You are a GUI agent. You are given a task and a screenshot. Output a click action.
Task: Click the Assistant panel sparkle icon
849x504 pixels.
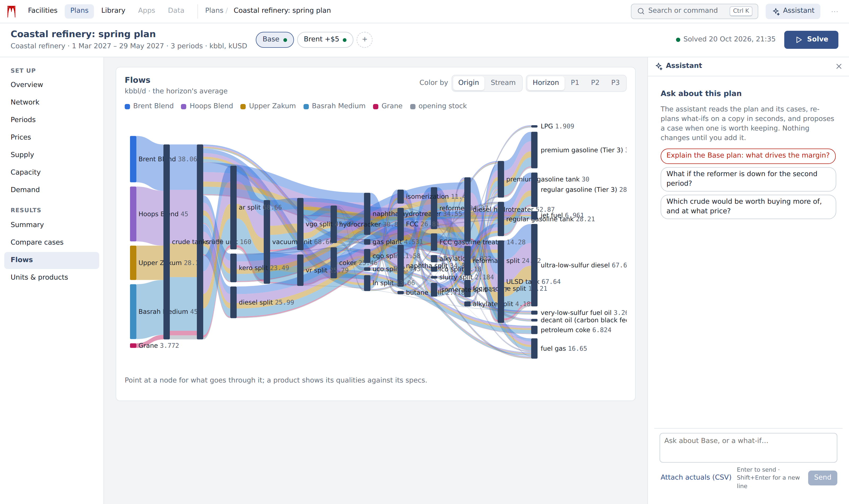[659, 66]
